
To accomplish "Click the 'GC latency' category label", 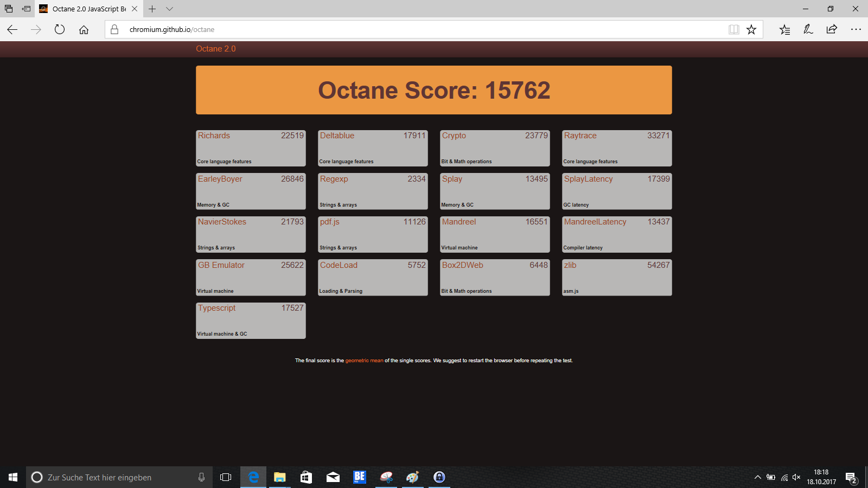I will [576, 205].
